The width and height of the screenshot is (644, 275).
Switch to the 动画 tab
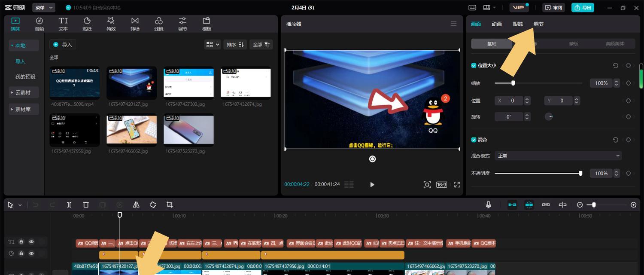(x=497, y=24)
